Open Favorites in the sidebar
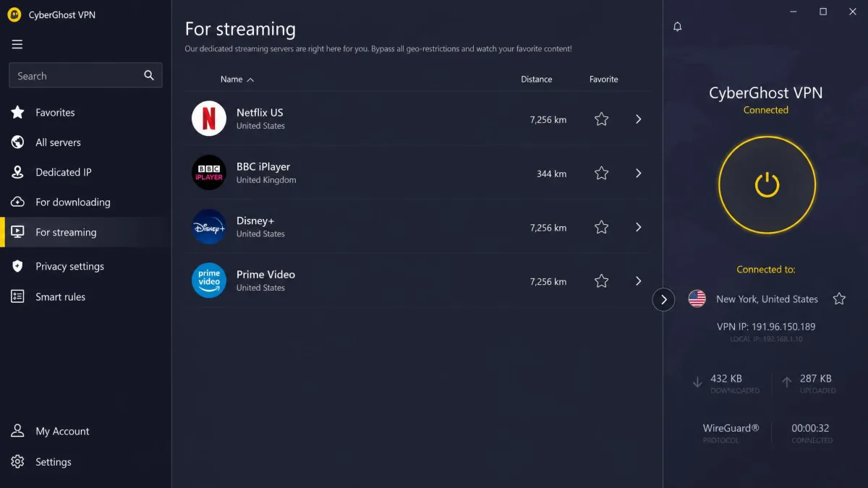This screenshot has height=488, width=868. (55, 112)
